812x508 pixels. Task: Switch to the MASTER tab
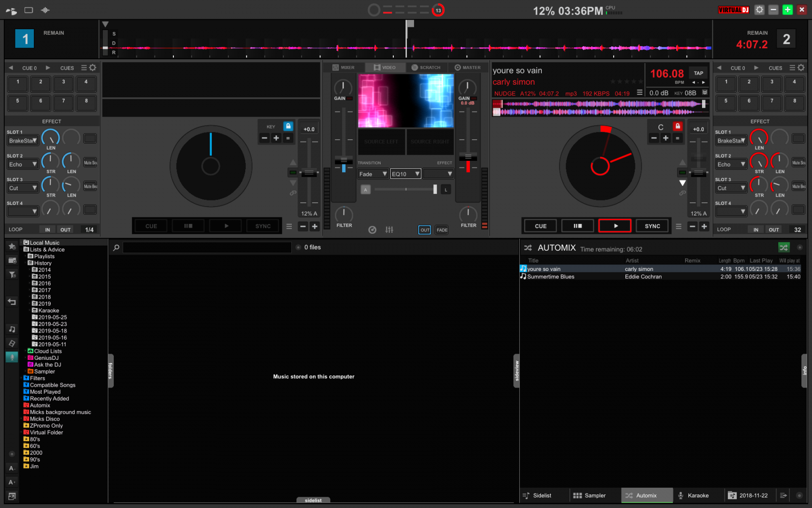pos(468,67)
